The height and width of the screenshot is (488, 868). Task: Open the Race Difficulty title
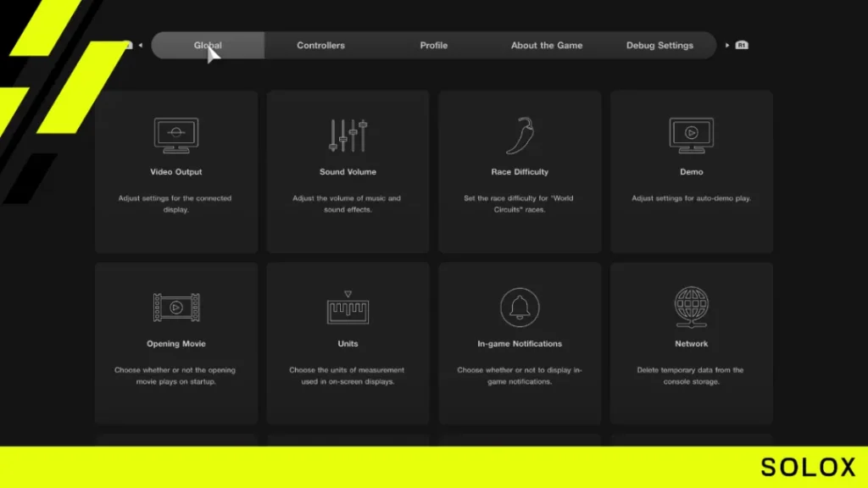[520, 172]
